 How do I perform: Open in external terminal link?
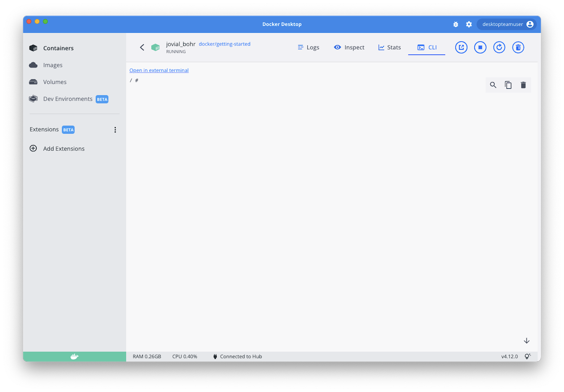159,70
